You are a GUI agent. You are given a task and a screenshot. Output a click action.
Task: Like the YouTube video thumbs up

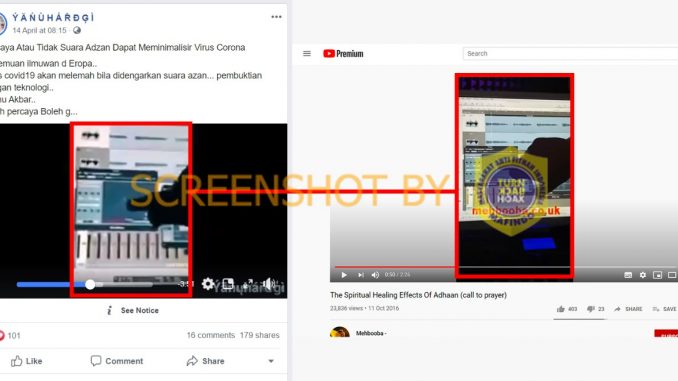pos(561,309)
